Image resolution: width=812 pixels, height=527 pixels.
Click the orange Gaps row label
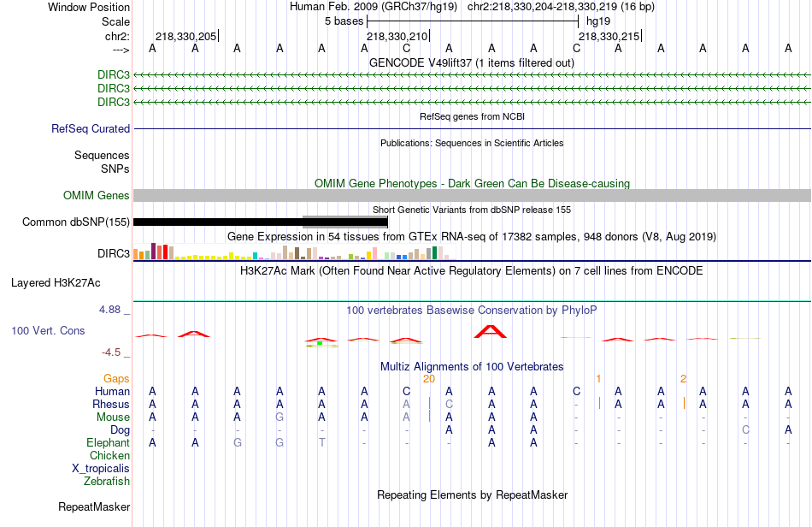(116, 378)
